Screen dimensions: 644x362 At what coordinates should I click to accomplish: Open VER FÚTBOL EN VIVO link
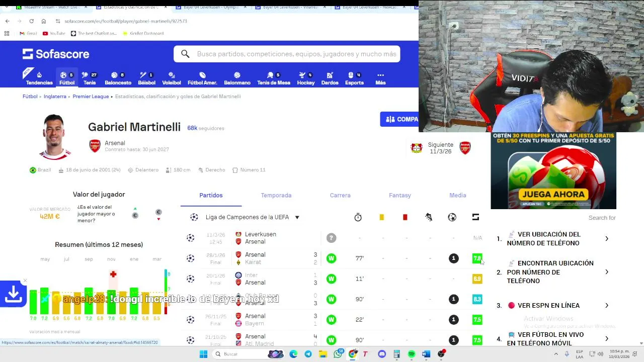(545, 339)
